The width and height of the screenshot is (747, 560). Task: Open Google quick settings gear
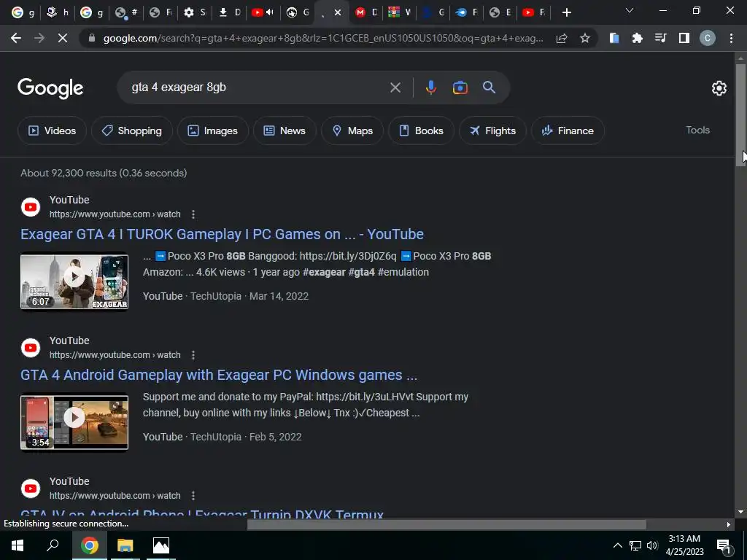tap(719, 88)
